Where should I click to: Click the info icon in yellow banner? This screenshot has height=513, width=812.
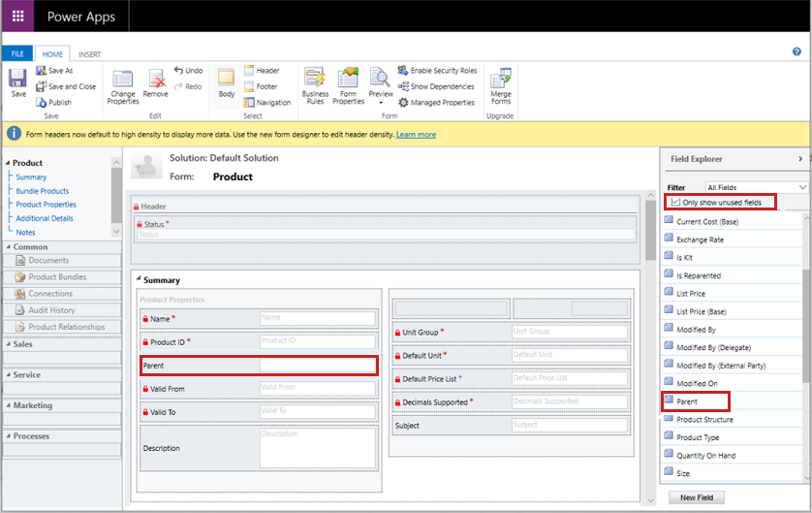(x=14, y=134)
